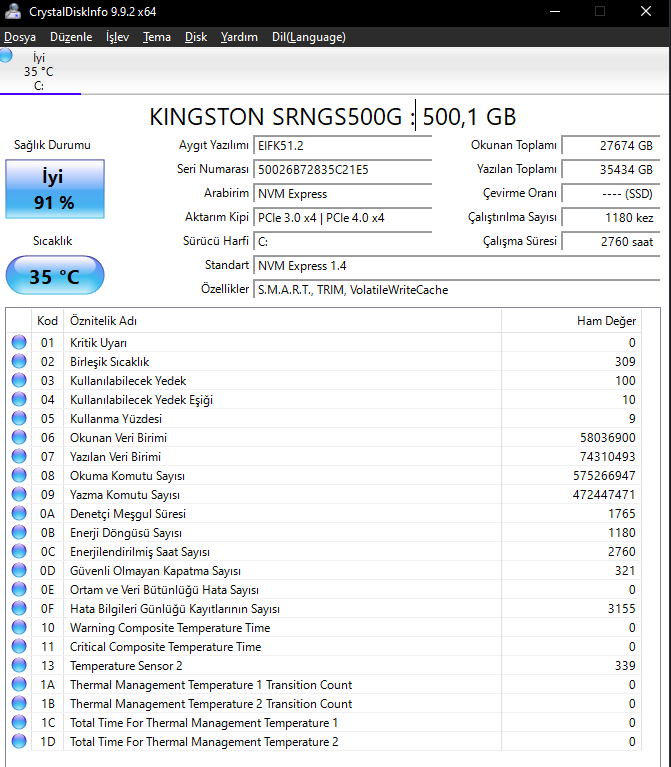
Task: Click the blue status orb beside drive C: tab
Action: tap(6, 55)
